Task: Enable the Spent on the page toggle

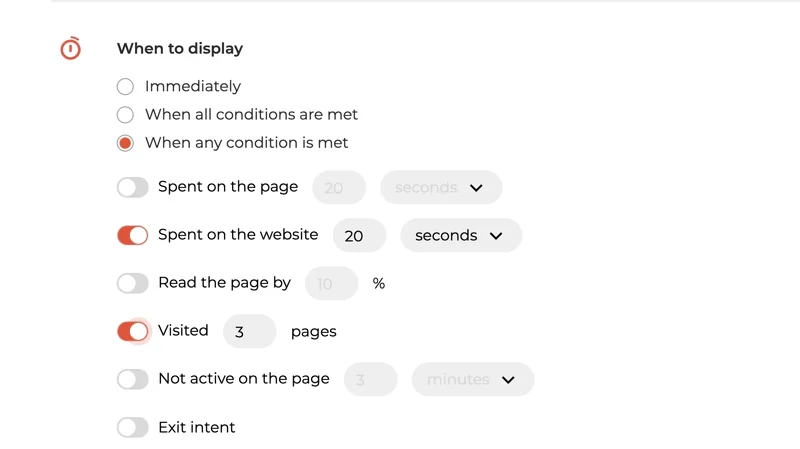Action: [132, 187]
